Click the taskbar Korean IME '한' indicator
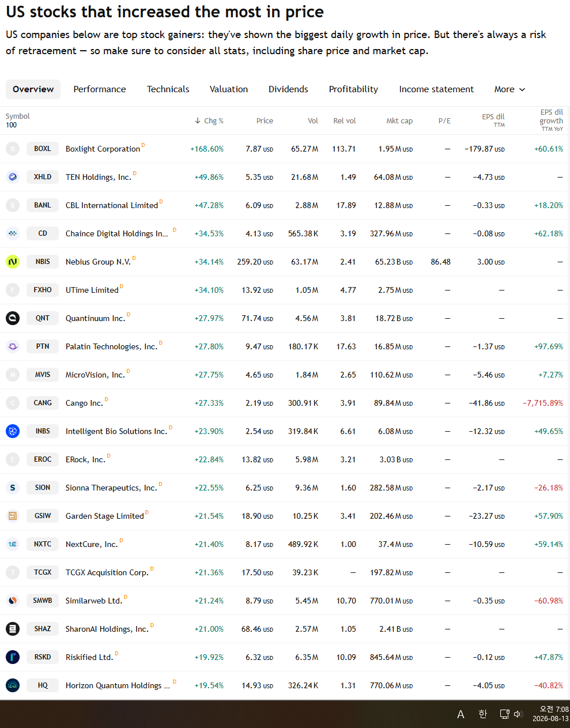 click(483, 714)
